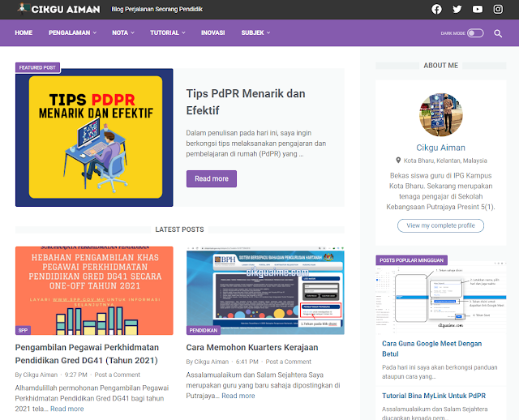The width and height of the screenshot is (519, 420).
Task: Click the Cikgu Aiman site logo
Action: point(59,9)
